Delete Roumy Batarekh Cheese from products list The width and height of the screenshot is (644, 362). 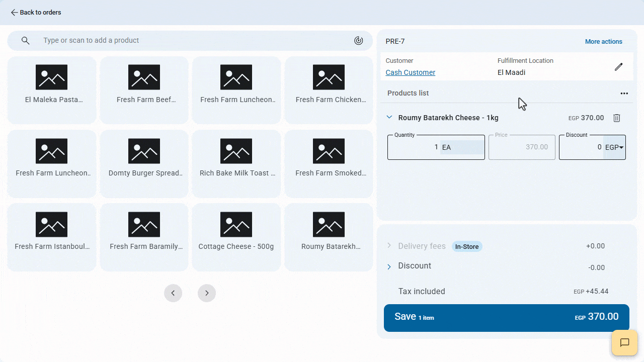(x=616, y=118)
